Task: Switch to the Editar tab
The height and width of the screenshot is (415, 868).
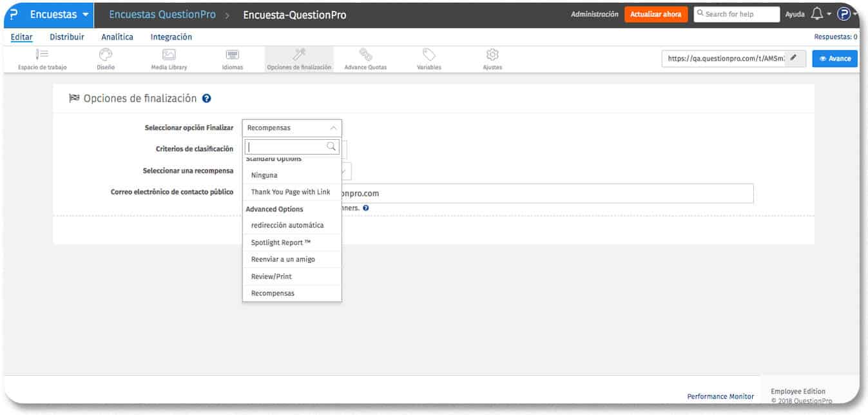Action: point(22,37)
